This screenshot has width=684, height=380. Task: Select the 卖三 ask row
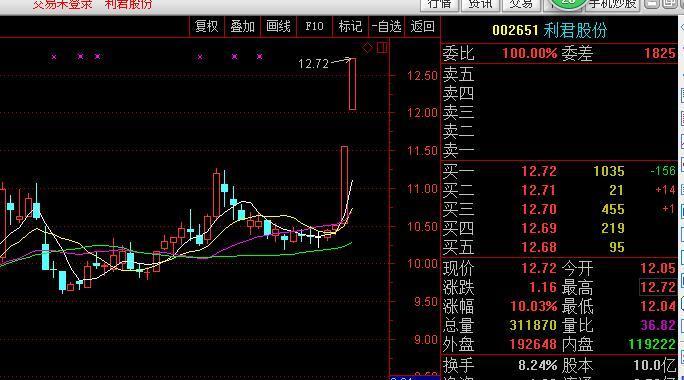click(x=559, y=113)
